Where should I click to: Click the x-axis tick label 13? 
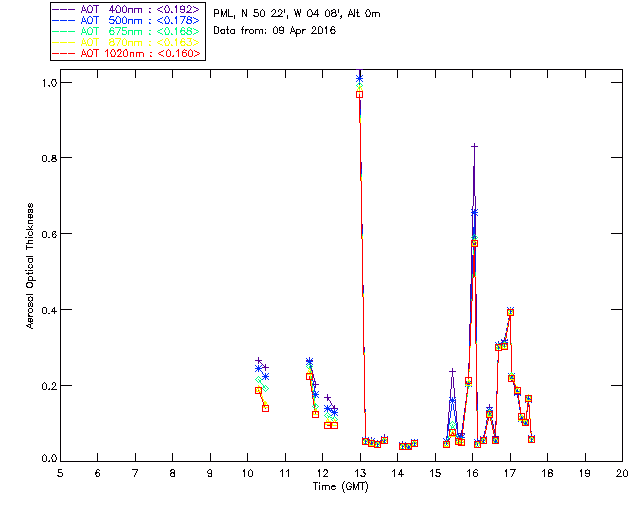360,473
